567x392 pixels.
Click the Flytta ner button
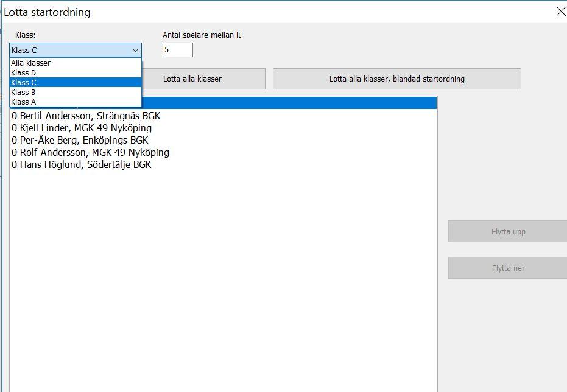click(x=508, y=268)
